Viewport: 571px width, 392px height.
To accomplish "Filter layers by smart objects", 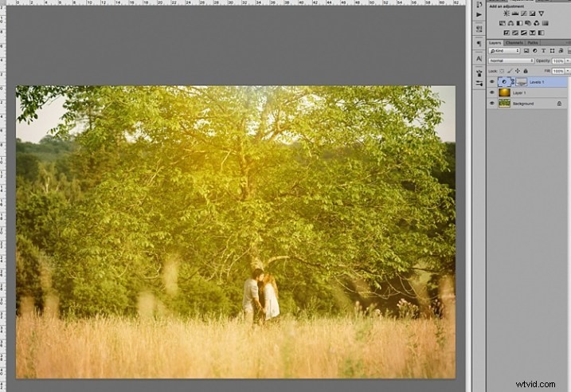I will pyautogui.click(x=561, y=51).
